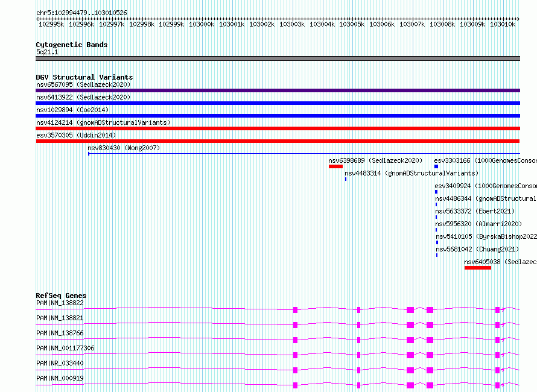The height and width of the screenshot is (392, 537).
Task: Click leftmost magenta exon of PAM|NM_138822 transcript
Action: [295, 310]
